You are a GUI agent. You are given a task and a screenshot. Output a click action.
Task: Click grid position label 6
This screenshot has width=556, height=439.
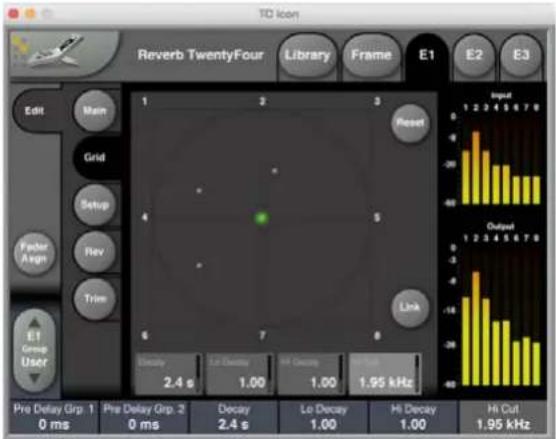coord(145,335)
